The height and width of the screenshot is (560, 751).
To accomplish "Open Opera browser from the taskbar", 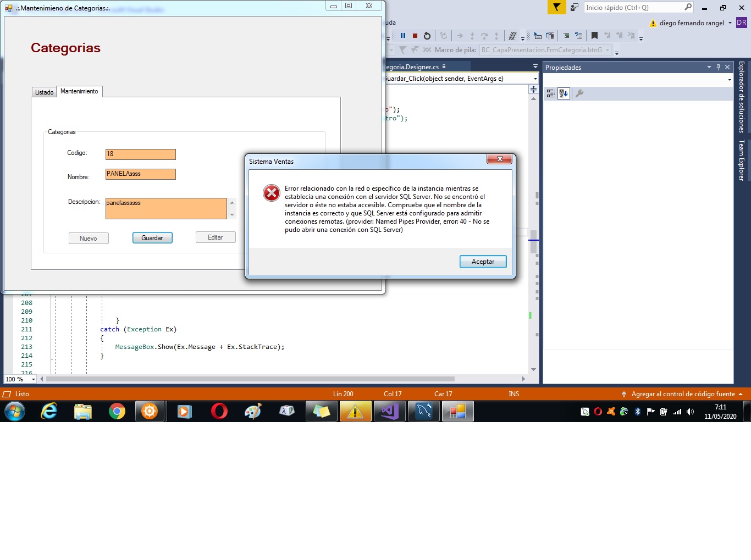I will coord(219,411).
